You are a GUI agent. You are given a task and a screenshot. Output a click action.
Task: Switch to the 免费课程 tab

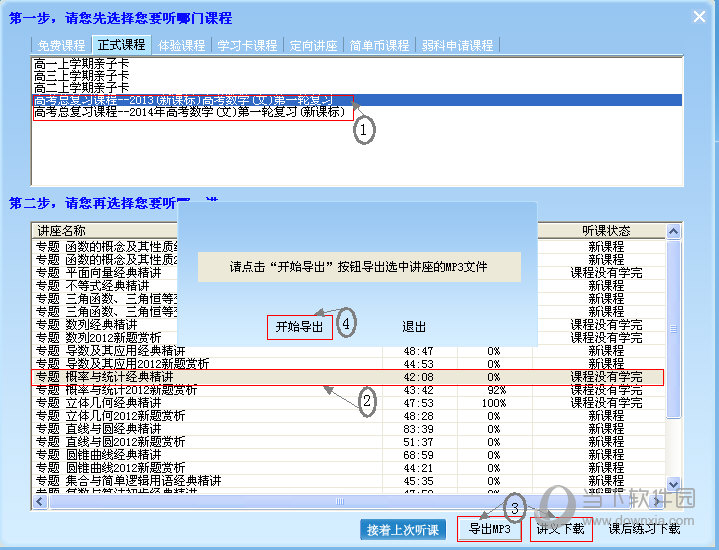click(62, 46)
